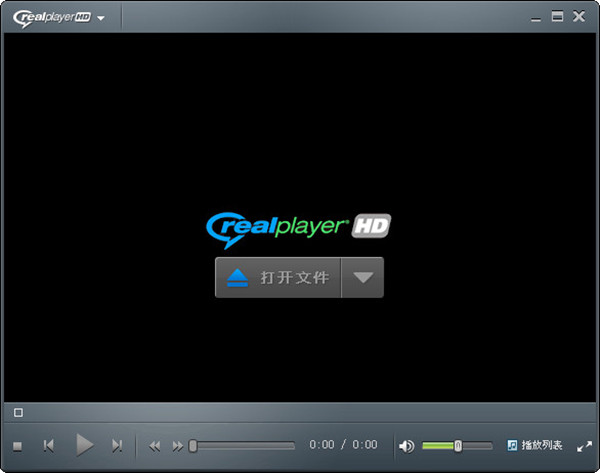Click the green volume slider
The width and height of the screenshot is (600, 473).
click(x=457, y=446)
